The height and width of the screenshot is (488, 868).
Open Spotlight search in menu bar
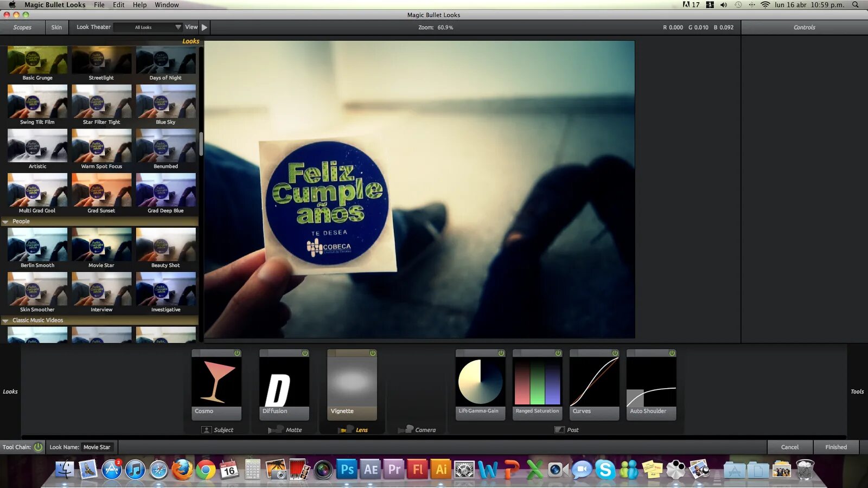pos(856,5)
